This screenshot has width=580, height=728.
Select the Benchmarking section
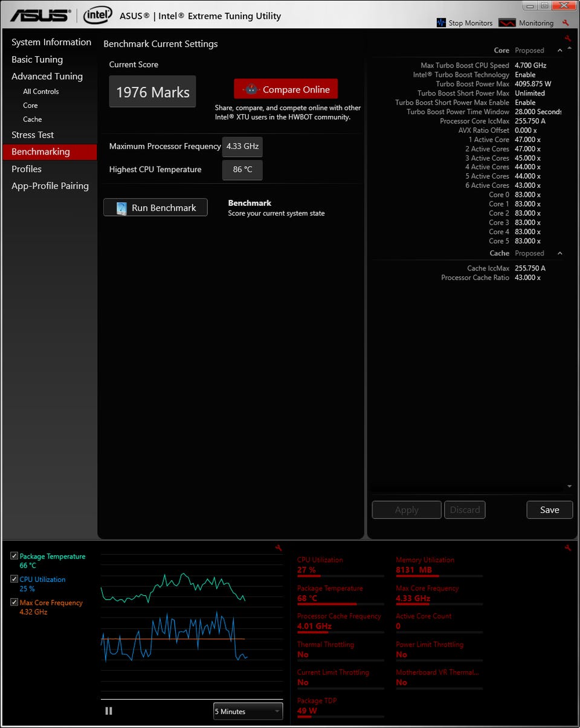(50, 152)
